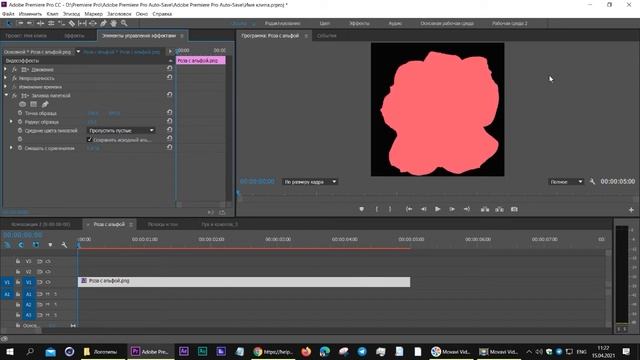This screenshot has height=360, width=640.
Task: Open the По размеру кадра zoom dropdown
Action: pyautogui.click(x=310, y=182)
